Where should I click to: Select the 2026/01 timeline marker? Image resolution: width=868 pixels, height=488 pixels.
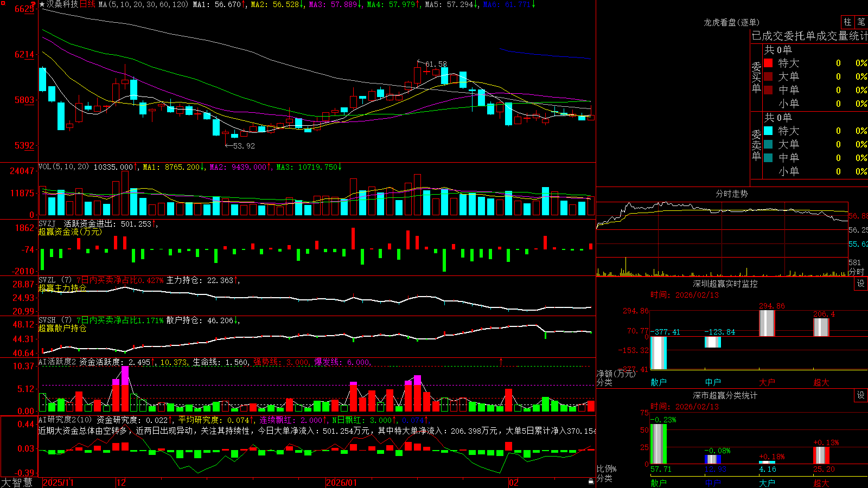342,483
